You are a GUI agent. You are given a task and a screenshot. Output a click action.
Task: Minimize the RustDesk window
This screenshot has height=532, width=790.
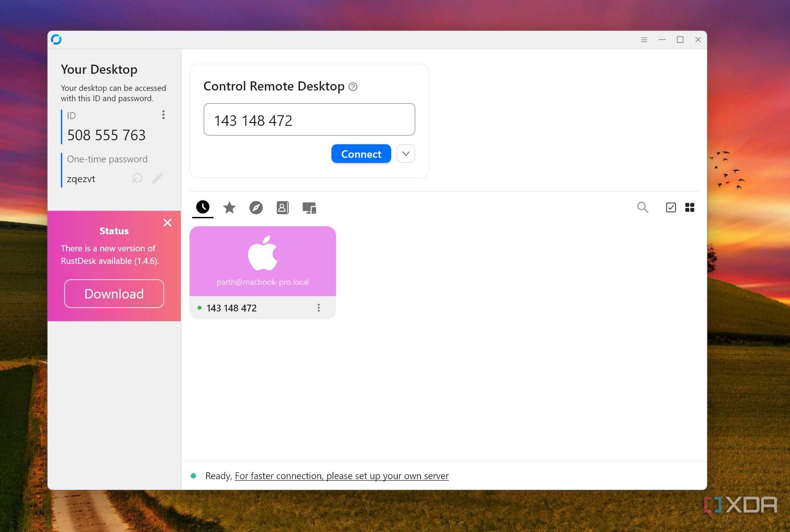(662, 40)
